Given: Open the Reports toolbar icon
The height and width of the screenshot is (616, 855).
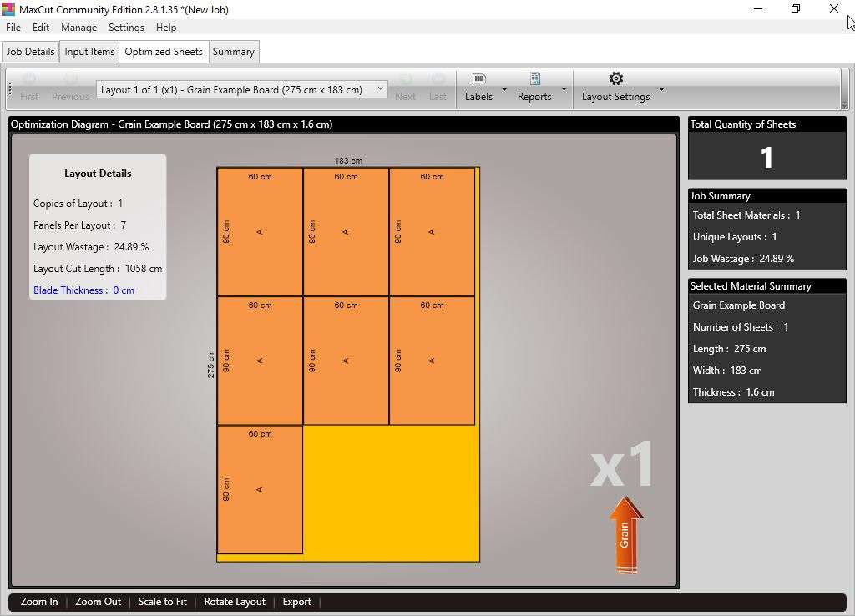Looking at the screenshot, I should (x=534, y=78).
